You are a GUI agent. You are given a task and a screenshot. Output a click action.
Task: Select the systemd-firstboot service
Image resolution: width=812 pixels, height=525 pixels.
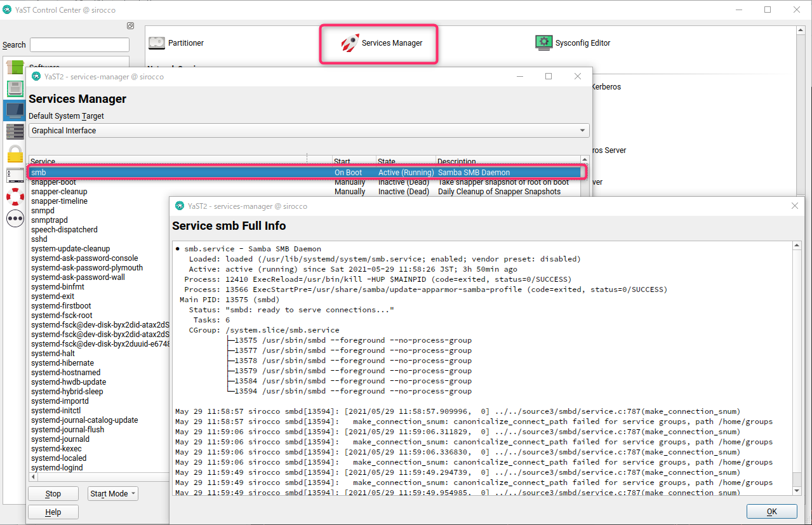(x=61, y=306)
